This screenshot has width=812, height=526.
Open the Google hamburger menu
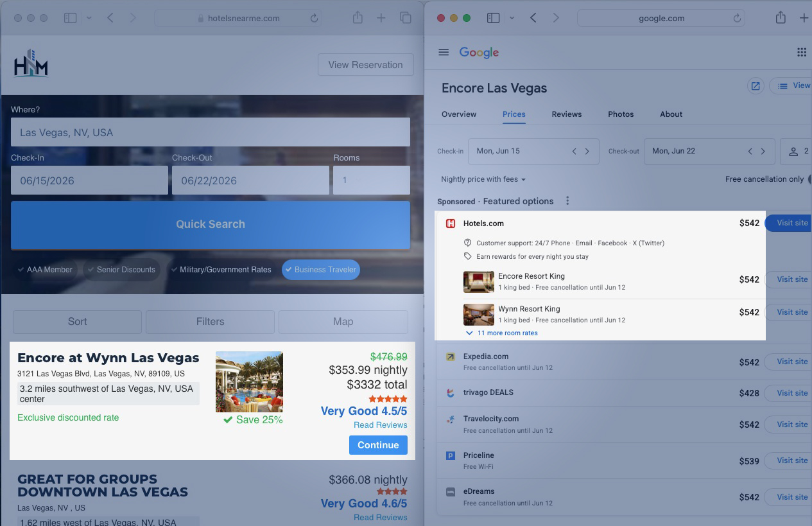tap(444, 52)
